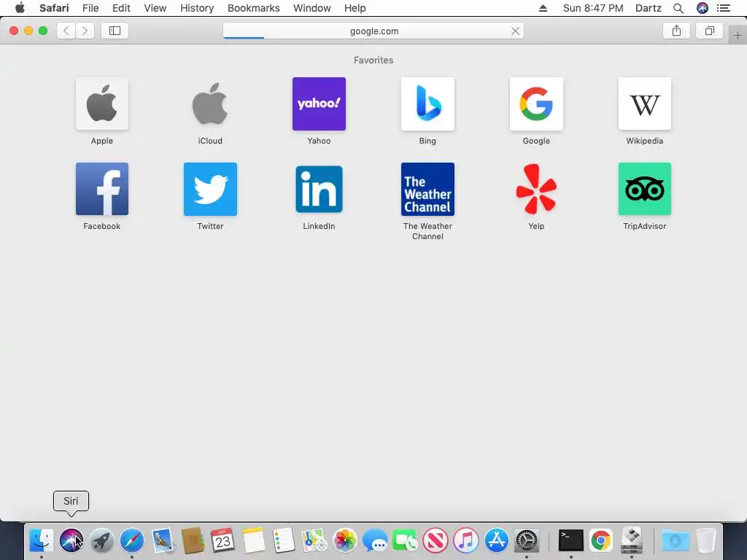The image size is (747, 560).
Task: Open the Bookmarks menu
Action: [253, 8]
